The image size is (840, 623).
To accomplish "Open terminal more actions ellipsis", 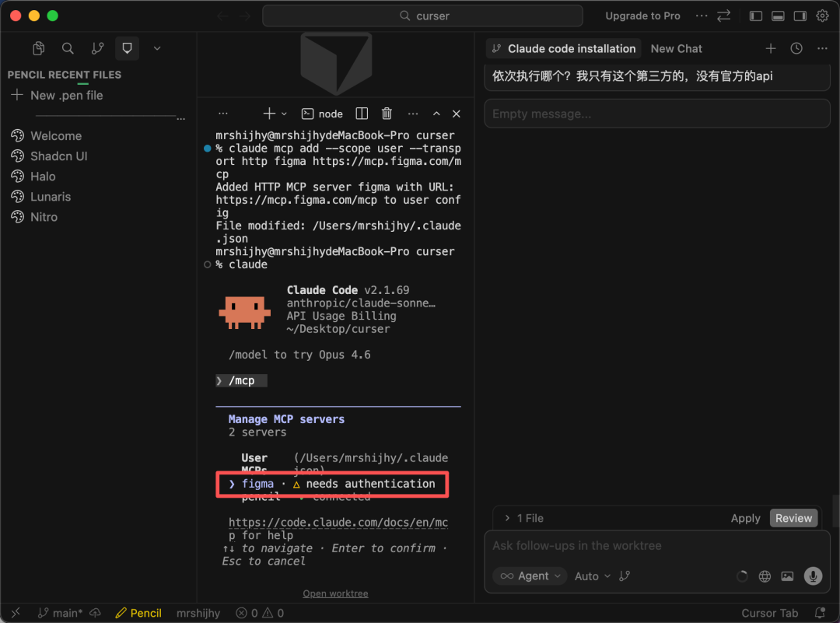I will pyautogui.click(x=412, y=114).
